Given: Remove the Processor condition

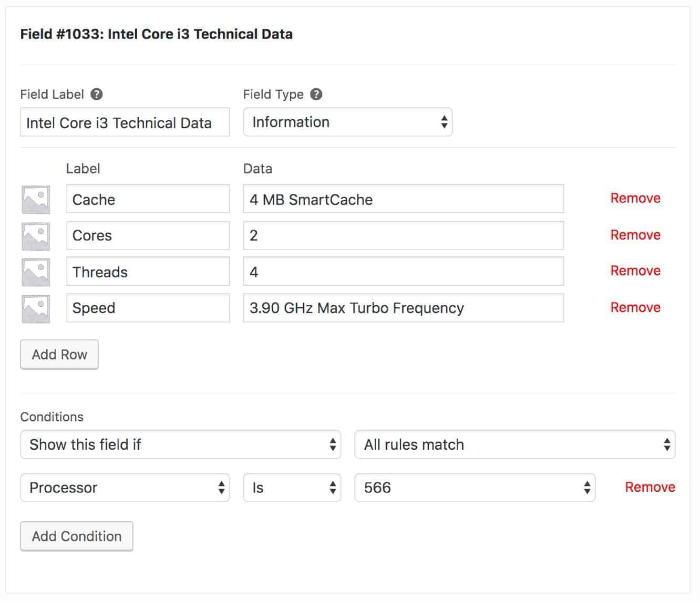Looking at the screenshot, I should point(650,487).
